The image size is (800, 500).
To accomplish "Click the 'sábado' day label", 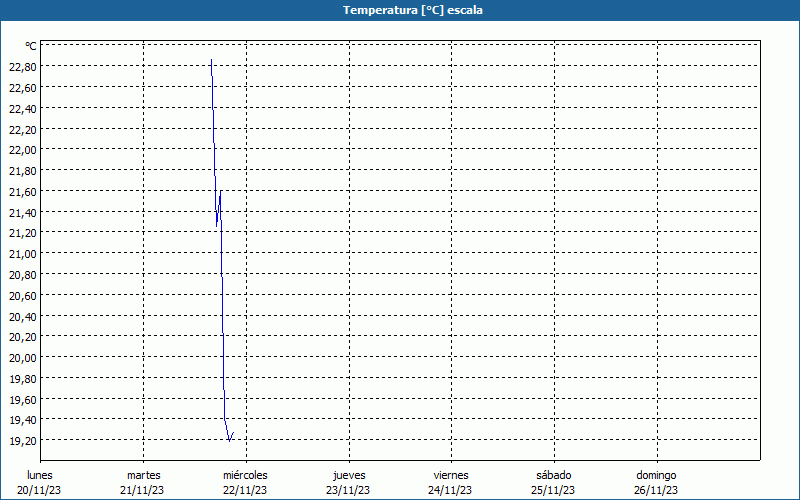I will 554,475.
